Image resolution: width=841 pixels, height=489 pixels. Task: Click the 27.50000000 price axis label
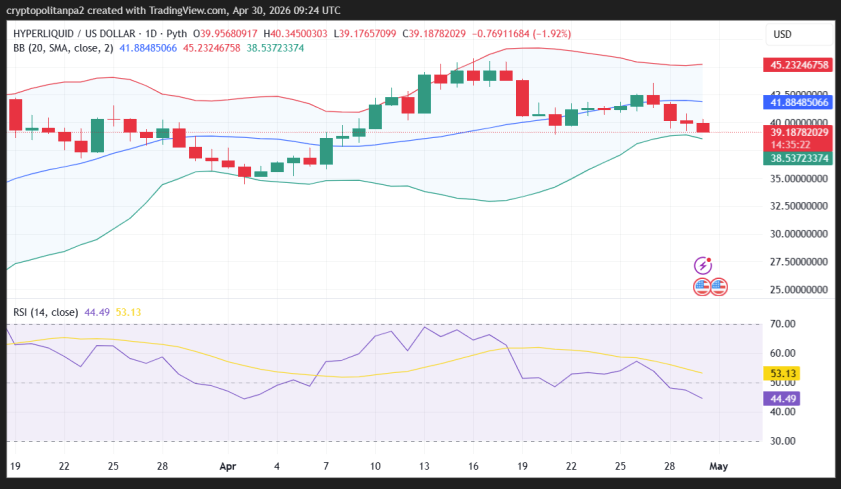(x=799, y=262)
